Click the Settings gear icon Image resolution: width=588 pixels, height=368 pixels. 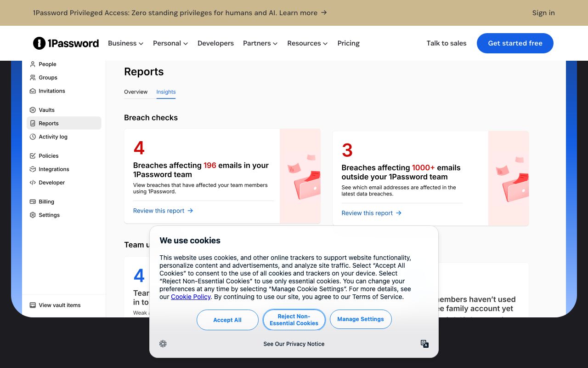tap(33, 215)
